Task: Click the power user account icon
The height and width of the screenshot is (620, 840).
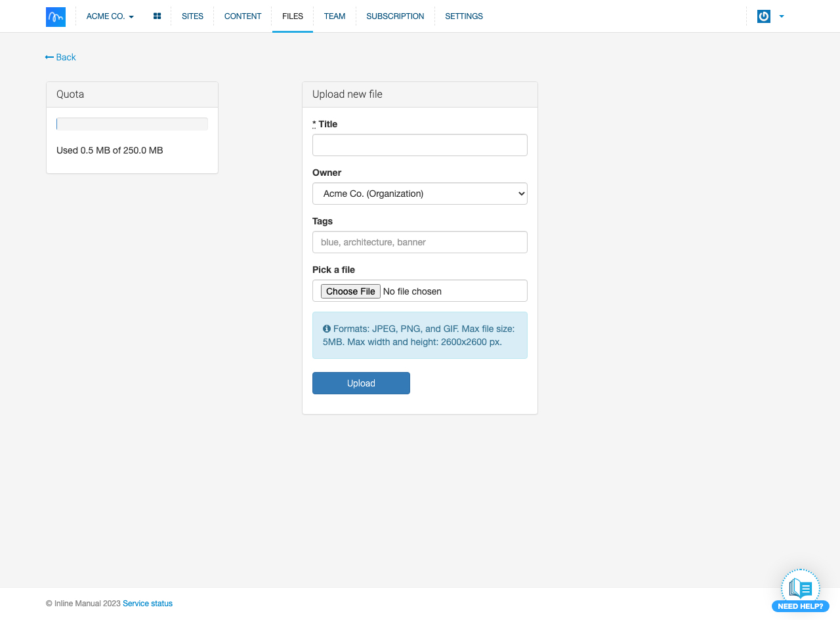Action: pyautogui.click(x=763, y=16)
